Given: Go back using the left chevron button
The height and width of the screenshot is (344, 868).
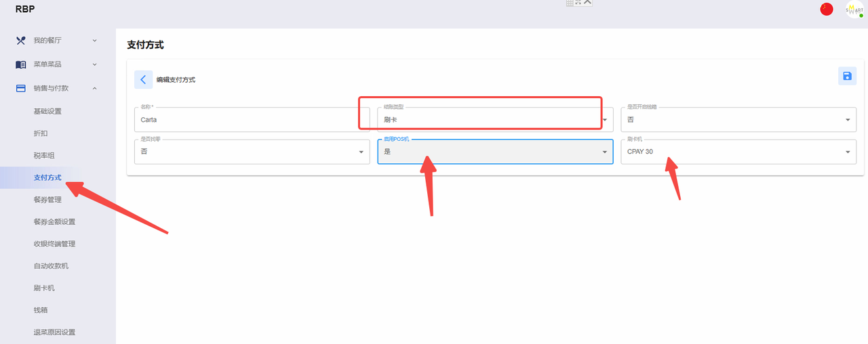Looking at the screenshot, I should pos(143,79).
